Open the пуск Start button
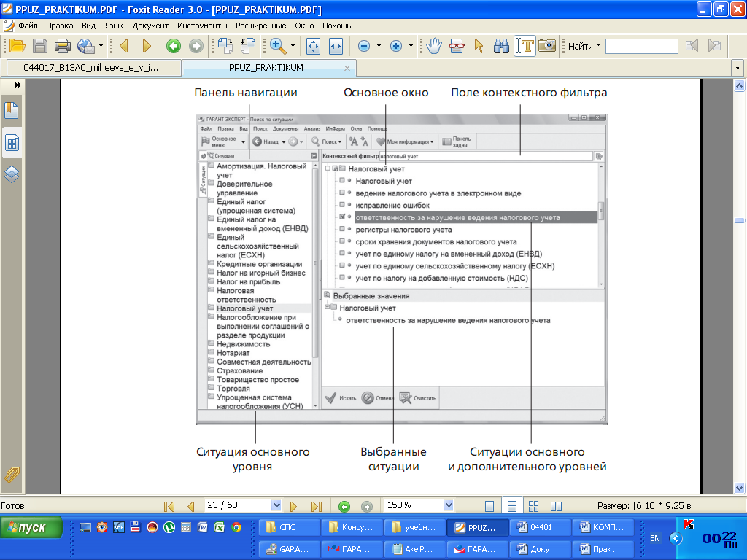 click(31, 528)
